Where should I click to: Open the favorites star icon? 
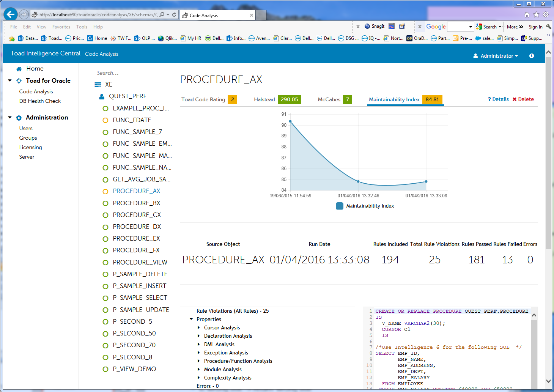click(x=536, y=14)
